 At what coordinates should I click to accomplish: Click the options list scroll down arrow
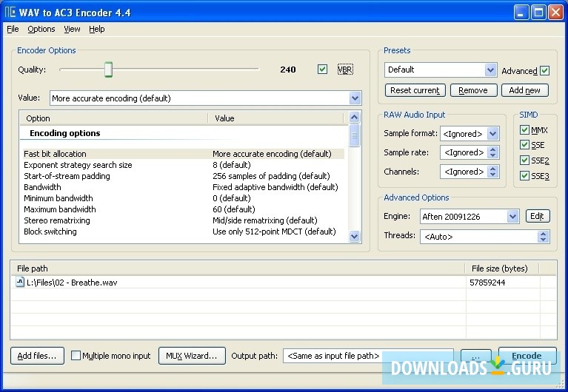pos(354,237)
